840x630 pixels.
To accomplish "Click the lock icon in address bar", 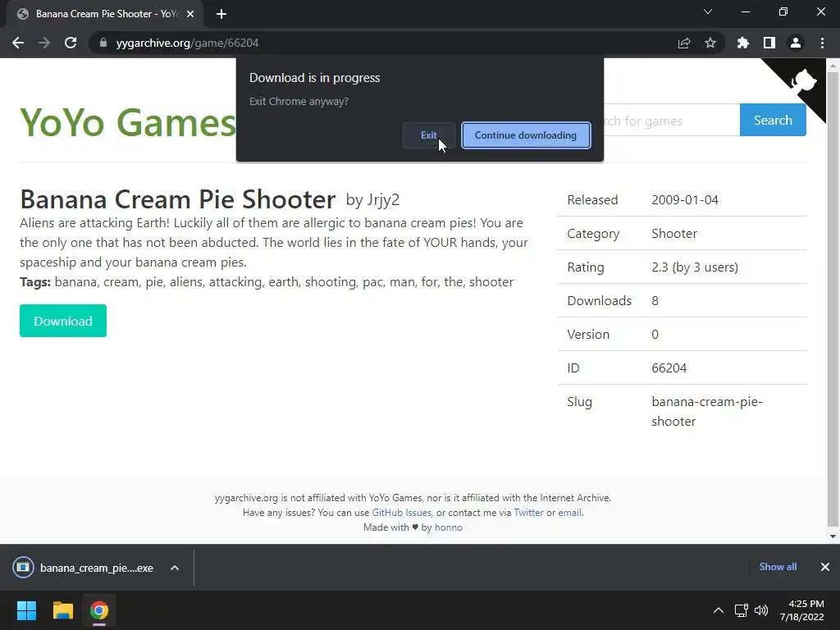I will [103, 43].
